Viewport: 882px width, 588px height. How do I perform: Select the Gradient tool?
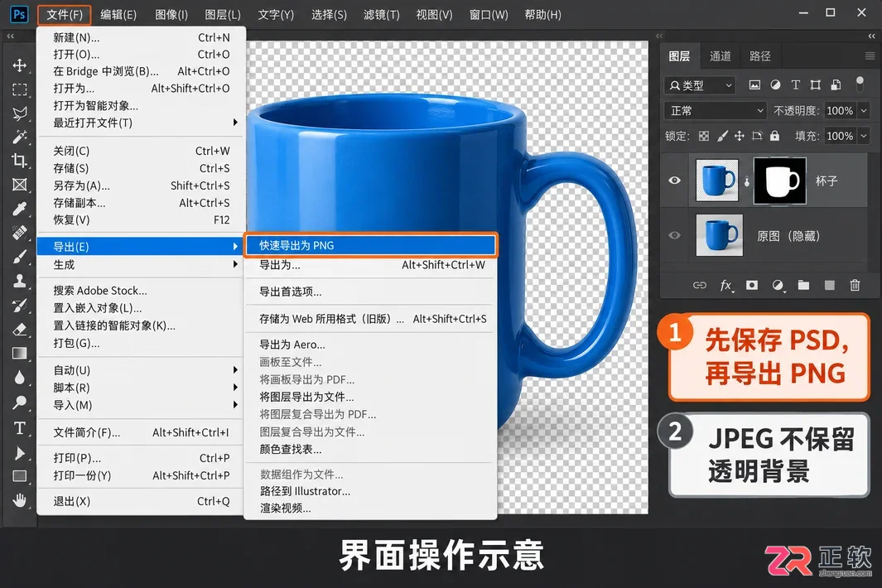click(x=19, y=354)
